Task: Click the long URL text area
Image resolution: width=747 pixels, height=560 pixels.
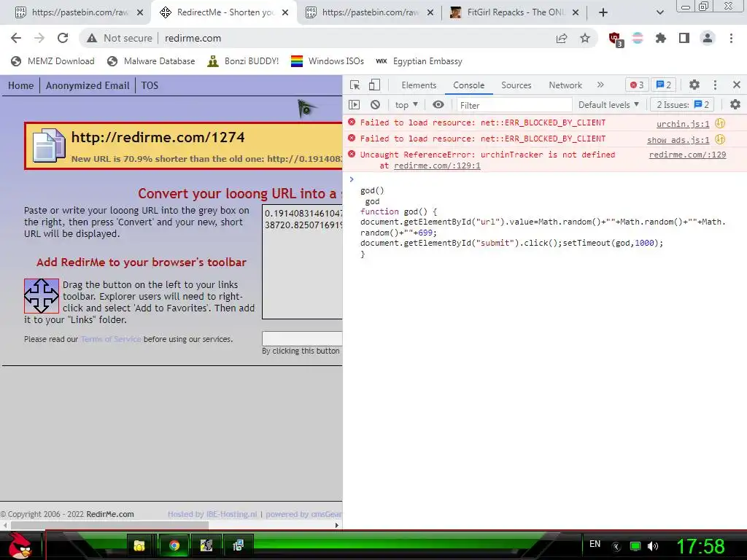Action: pos(302,262)
